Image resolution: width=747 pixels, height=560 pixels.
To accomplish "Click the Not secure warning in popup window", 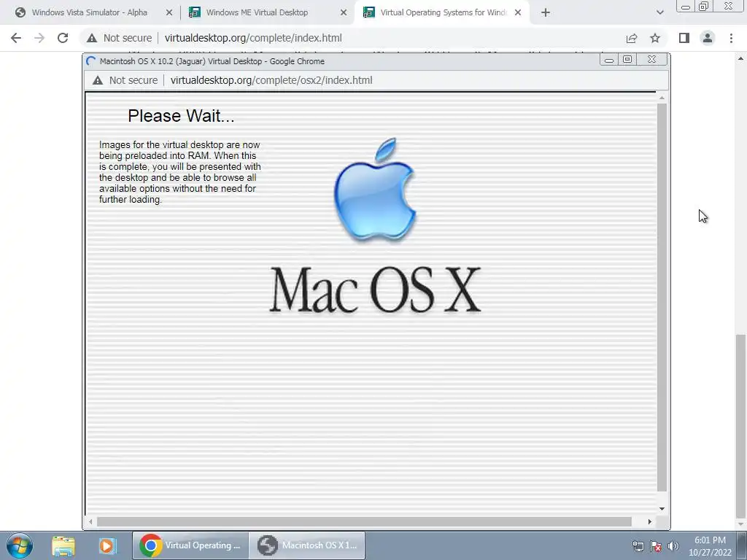I will [125, 80].
